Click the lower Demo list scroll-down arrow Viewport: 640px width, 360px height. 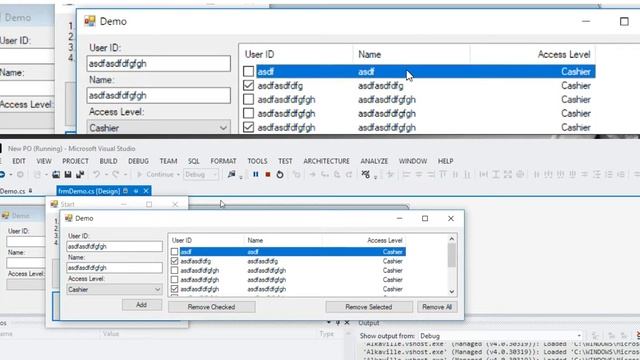[451, 291]
